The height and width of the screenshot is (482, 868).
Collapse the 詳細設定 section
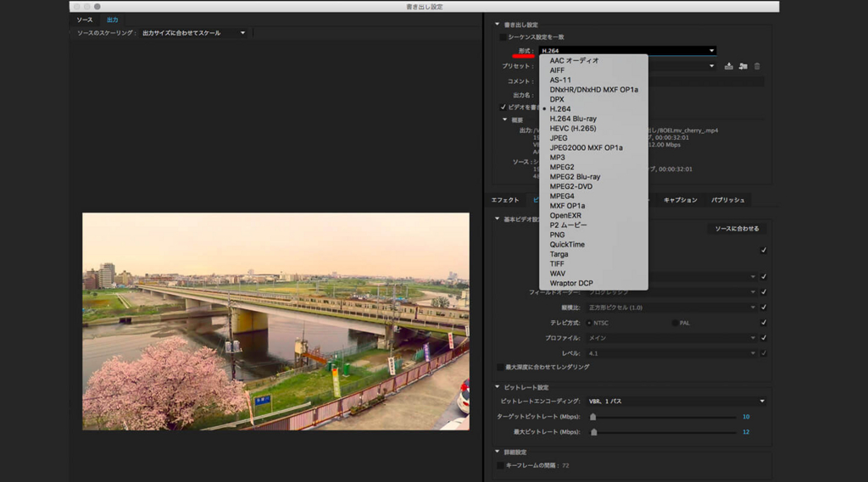point(497,452)
